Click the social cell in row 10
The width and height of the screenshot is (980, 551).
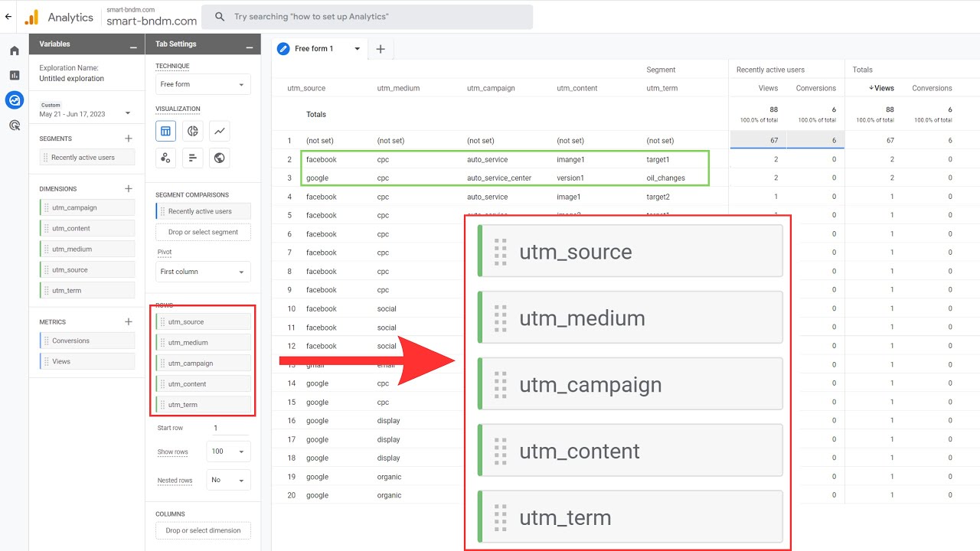pyautogui.click(x=387, y=308)
